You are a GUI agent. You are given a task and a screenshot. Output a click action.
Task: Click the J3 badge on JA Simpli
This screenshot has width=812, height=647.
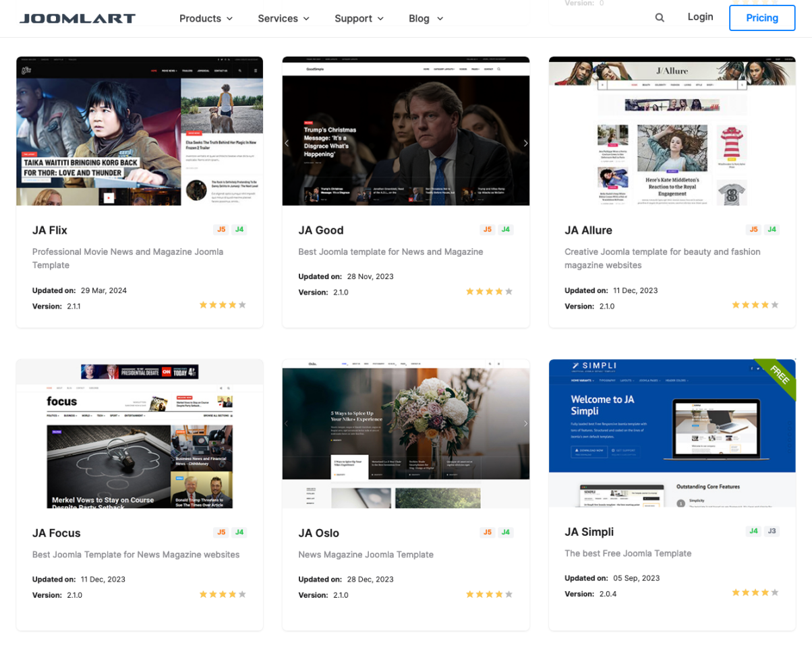point(772,531)
